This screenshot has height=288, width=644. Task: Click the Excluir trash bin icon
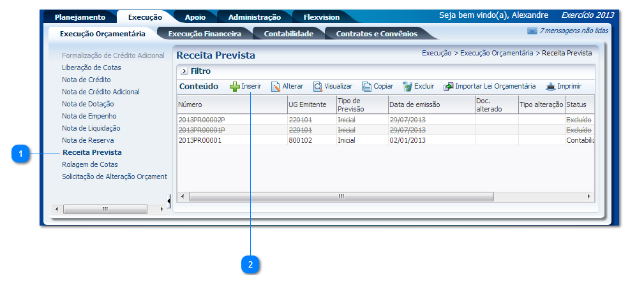click(407, 87)
